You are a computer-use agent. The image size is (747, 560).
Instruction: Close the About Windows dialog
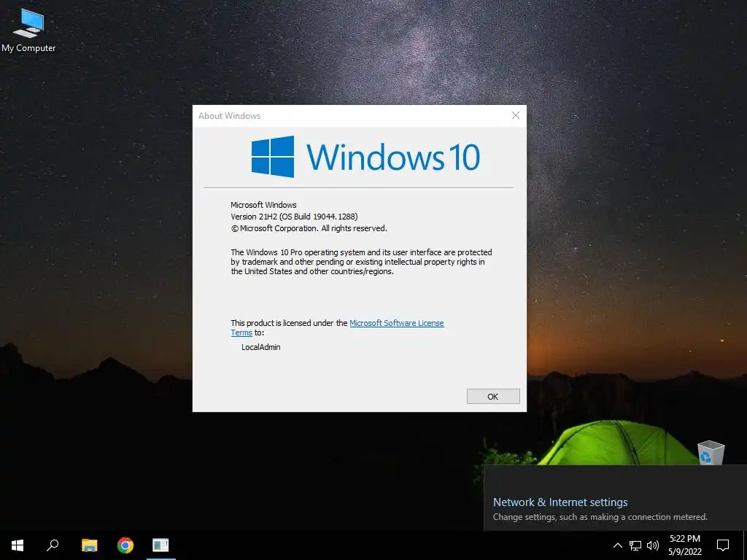[x=516, y=115]
